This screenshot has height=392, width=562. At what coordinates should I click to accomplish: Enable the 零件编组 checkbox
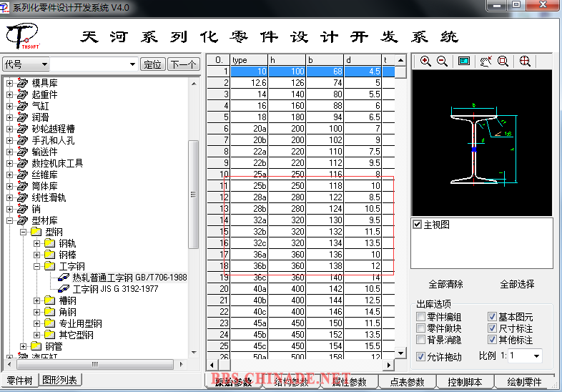[x=420, y=317]
